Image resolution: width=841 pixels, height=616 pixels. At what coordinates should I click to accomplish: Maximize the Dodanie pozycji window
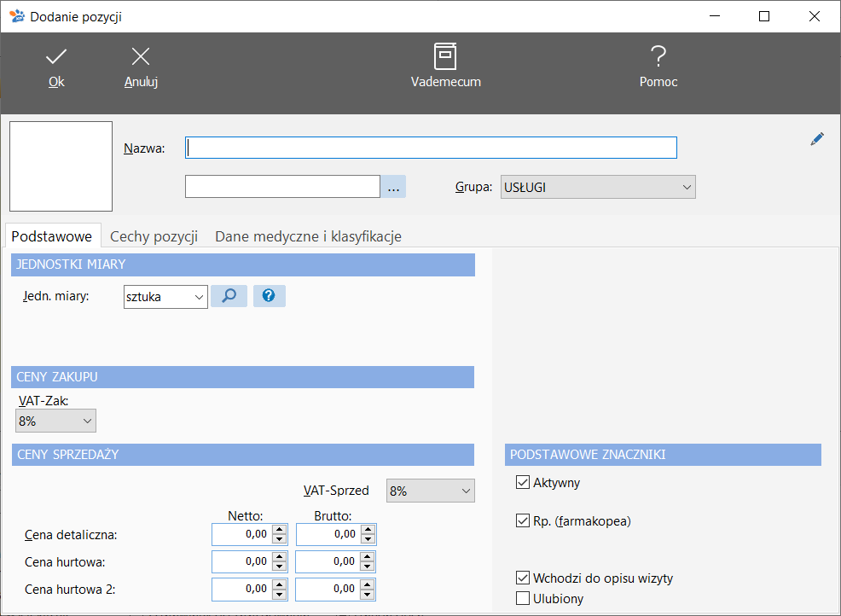764,16
